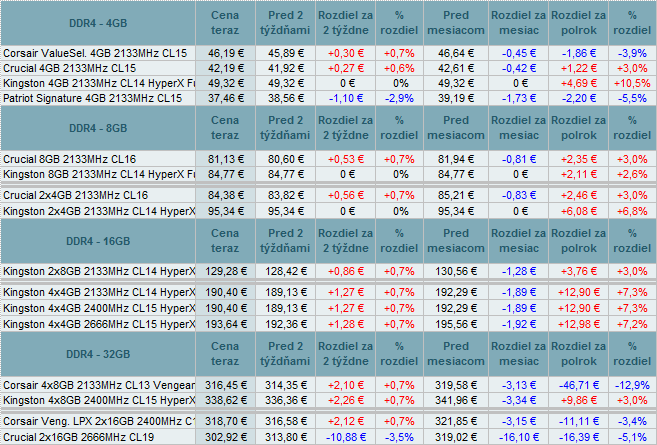
Task: Select "Patriot Signature 4GB 2133MHz CL15" row name
Action: pyautogui.click(x=93, y=98)
